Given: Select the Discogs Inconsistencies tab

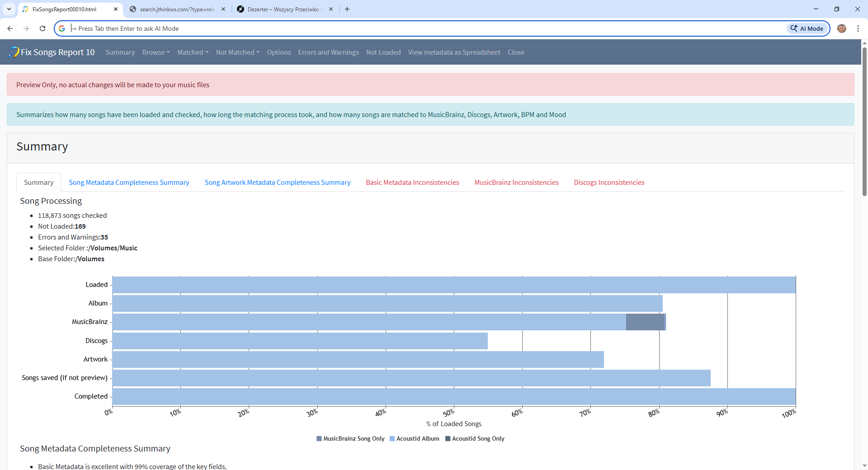Looking at the screenshot, I should pos(609,183).
